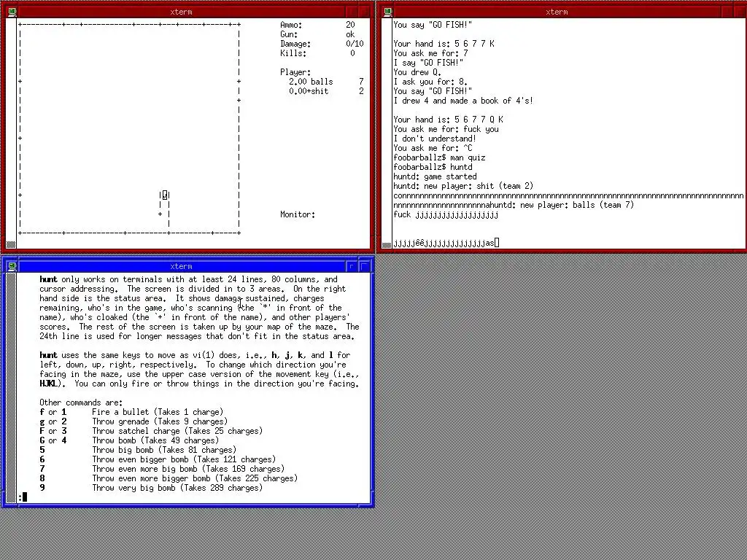Click bold 'hunt' before 'uses the same keys'

[48, 355]
